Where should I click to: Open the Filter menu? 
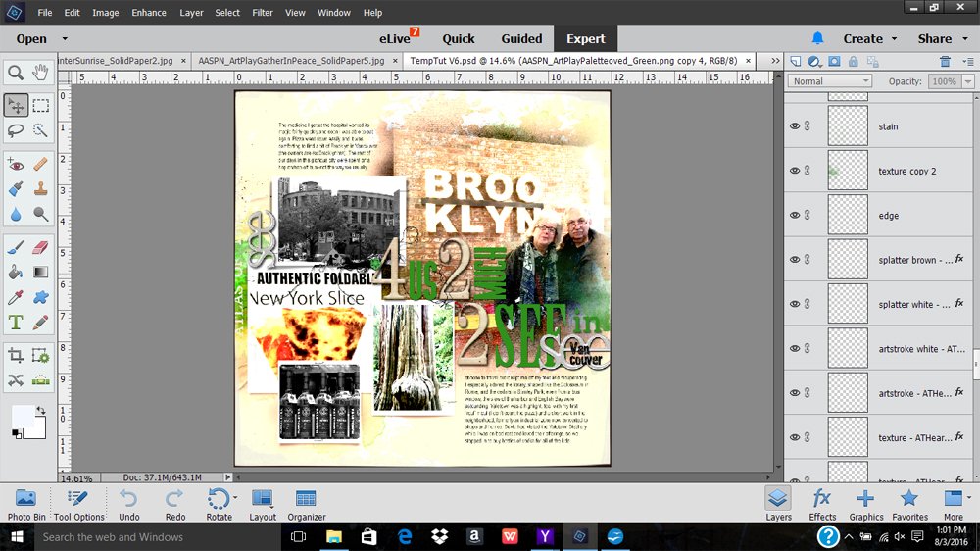coord(263,13)
